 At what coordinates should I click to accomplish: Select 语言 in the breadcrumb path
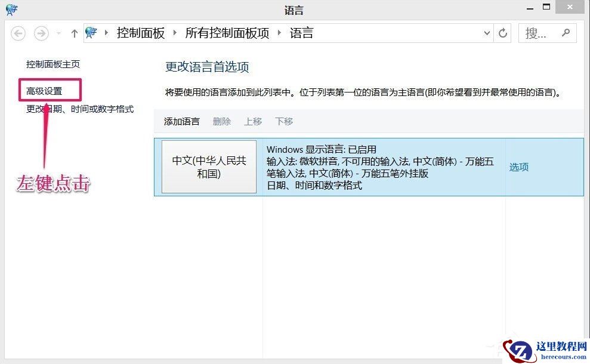click(x=302, y=33)
